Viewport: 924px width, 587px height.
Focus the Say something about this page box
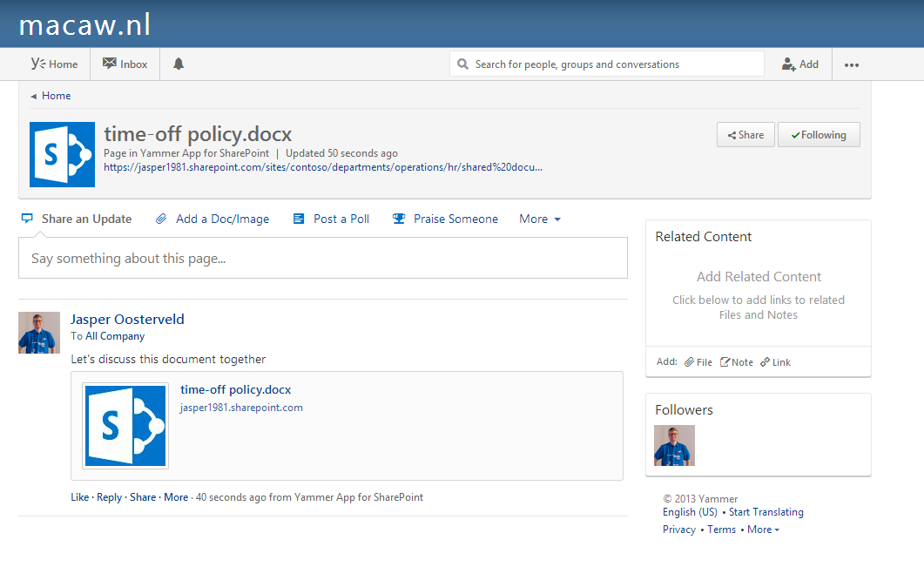click(323, 258)
